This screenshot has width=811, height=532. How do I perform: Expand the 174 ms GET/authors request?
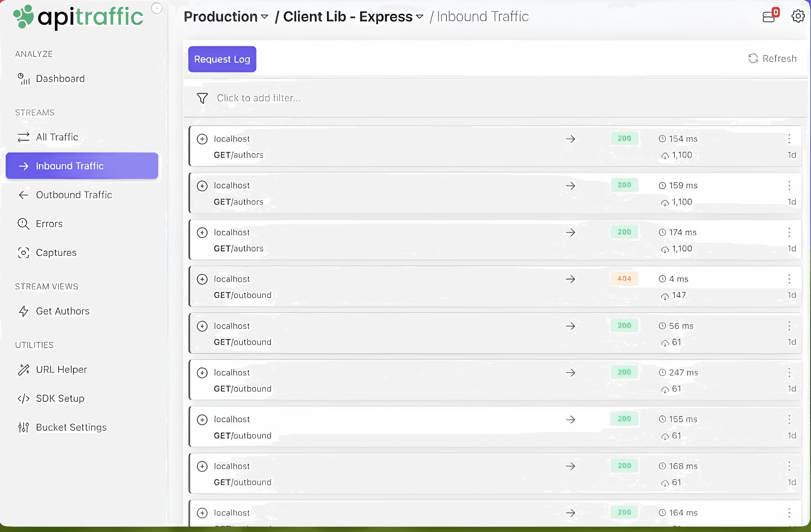point(202,233)
